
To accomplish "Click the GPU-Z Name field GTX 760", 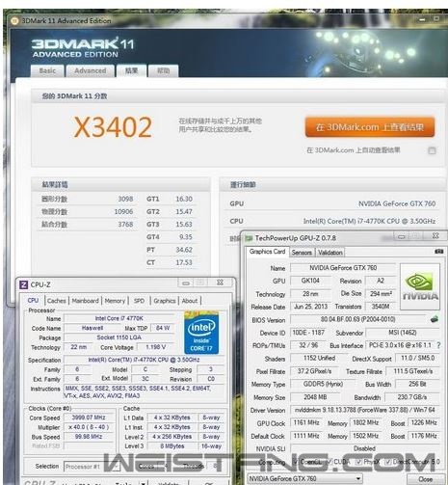I will click(x=343, y=268).
